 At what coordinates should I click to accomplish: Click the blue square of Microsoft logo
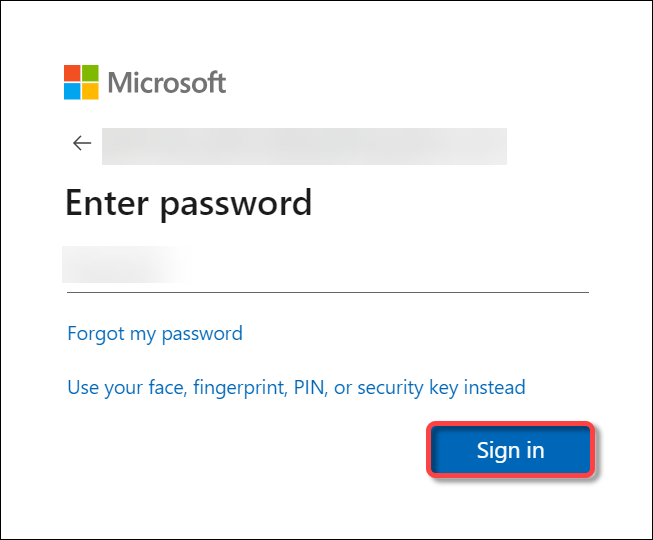pos(72,91)
